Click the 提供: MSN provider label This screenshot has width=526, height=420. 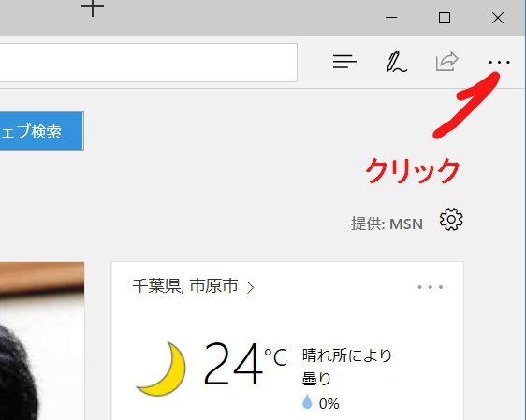(387, 224)
